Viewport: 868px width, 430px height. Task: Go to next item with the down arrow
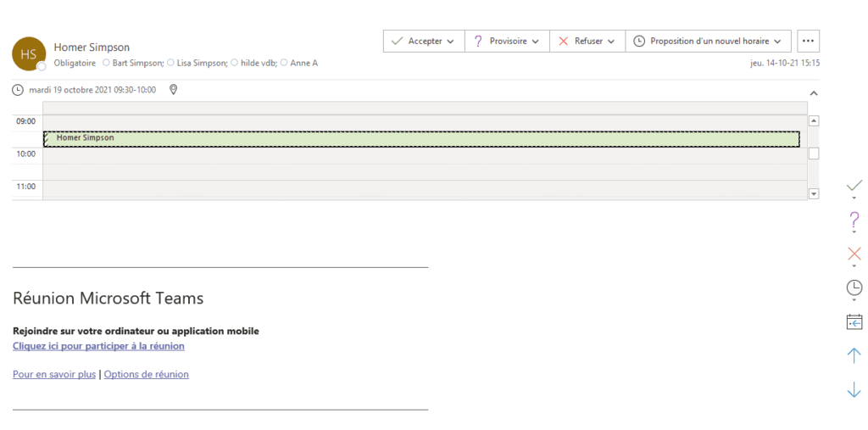pos(854,389)
